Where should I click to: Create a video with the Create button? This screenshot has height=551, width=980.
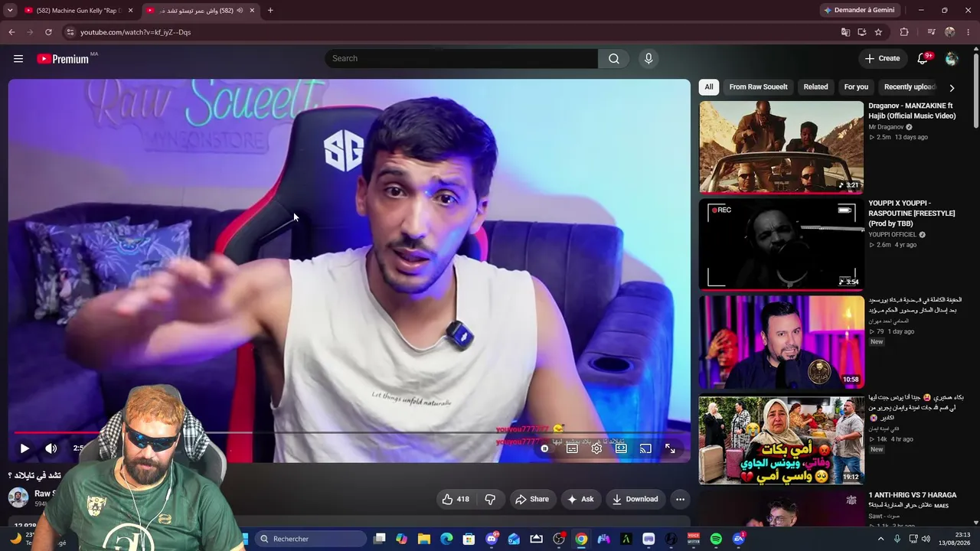[x=882, y=59]
